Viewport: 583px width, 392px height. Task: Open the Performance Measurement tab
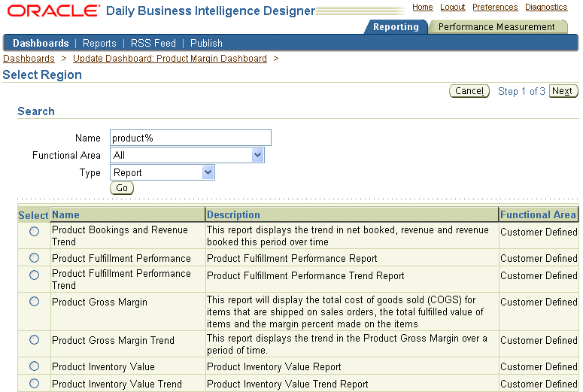496,27
